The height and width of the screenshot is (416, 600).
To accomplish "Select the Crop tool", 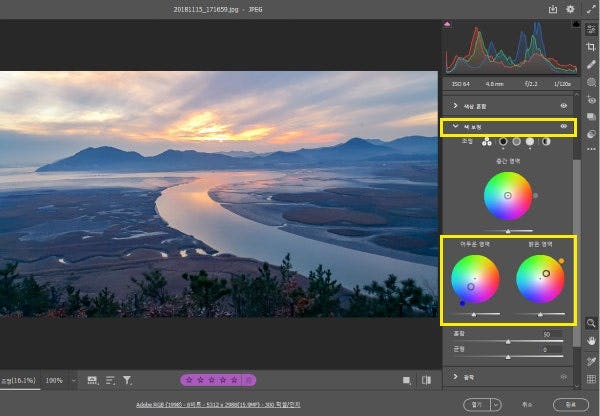I will (x=591, y=47).
